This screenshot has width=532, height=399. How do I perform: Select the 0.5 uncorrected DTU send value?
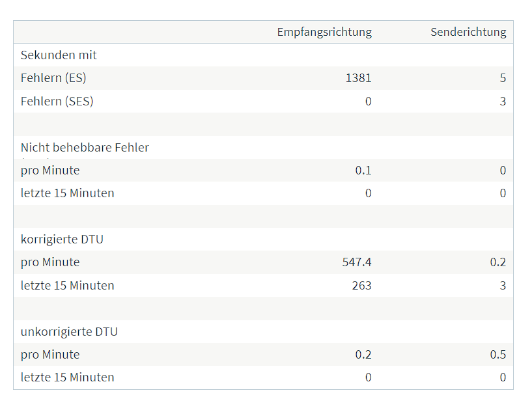point(498,355)
